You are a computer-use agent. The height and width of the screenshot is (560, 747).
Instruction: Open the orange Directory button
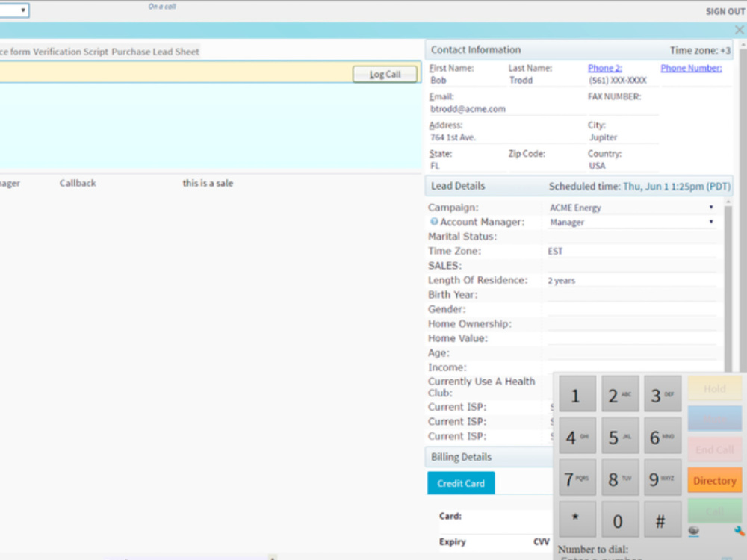tap(715, 480)
